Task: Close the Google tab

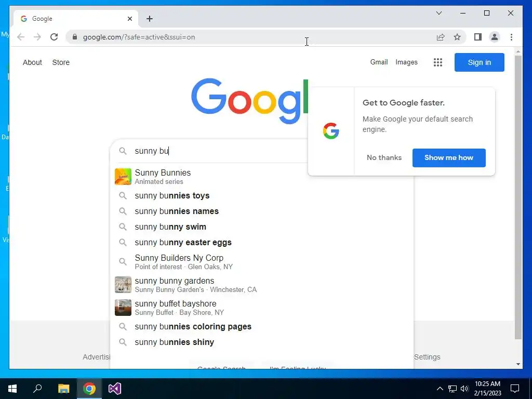Action: [x=129, y=19]
